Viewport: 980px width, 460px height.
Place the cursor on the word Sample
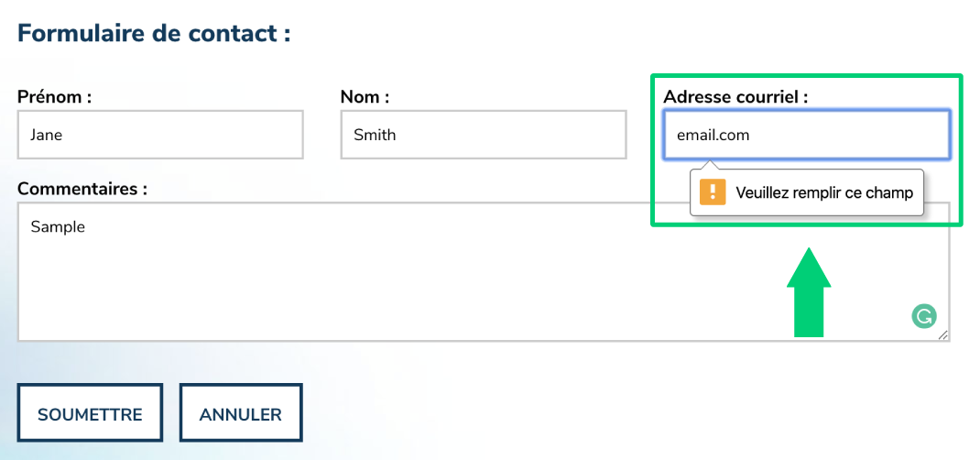pyautogui.click(x=58, y=227)
